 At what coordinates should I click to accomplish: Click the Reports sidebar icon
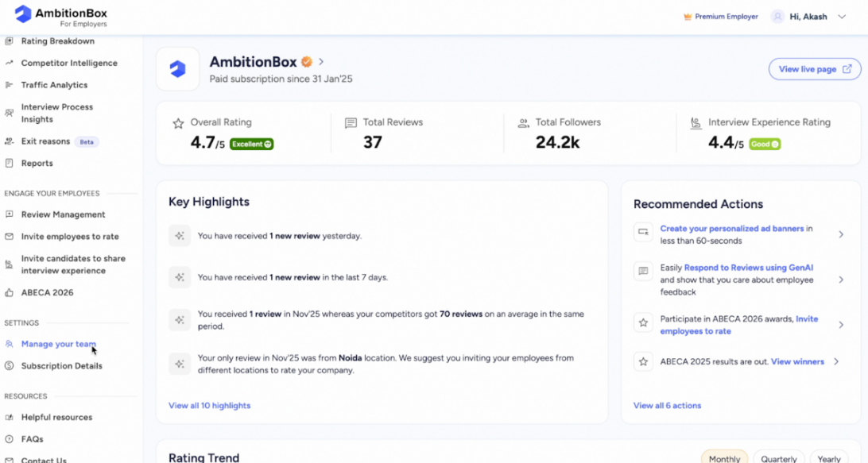click(x=9, y=164)
